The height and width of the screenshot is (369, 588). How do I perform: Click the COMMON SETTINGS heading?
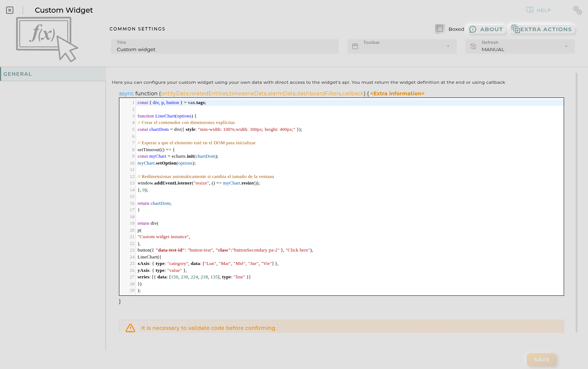coord(137,29)
